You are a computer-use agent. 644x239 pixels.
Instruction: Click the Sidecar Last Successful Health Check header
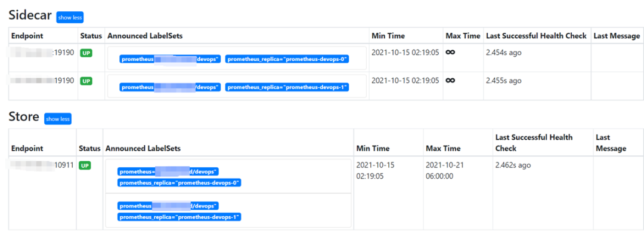(x=536, y=36)
